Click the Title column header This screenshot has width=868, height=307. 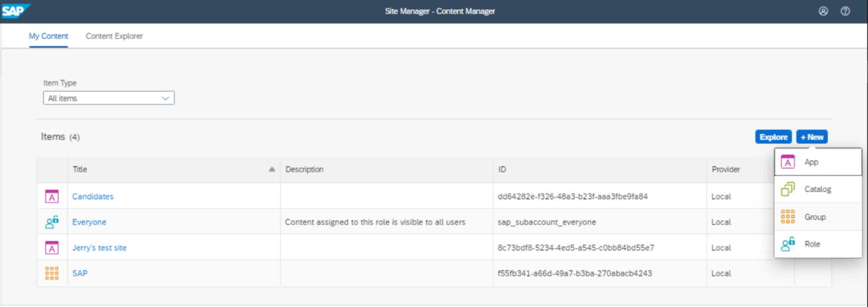(174, 170)
